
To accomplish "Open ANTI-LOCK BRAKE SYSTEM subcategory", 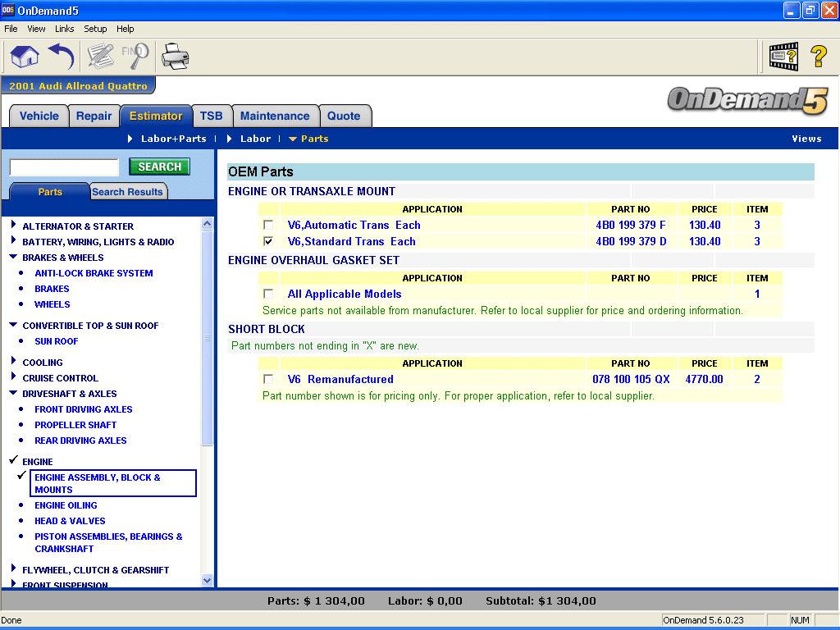I will point(94,273).
